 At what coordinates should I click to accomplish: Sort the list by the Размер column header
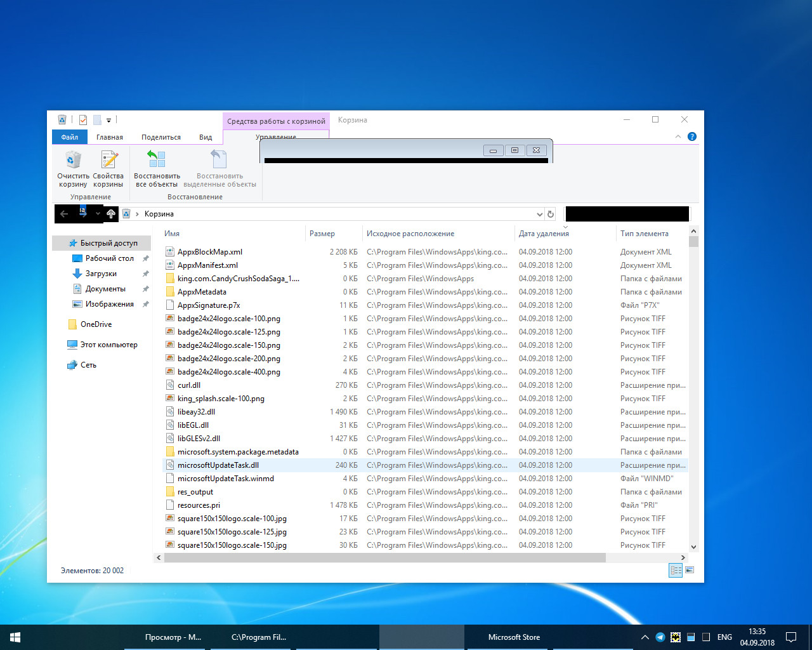[322, 234]
